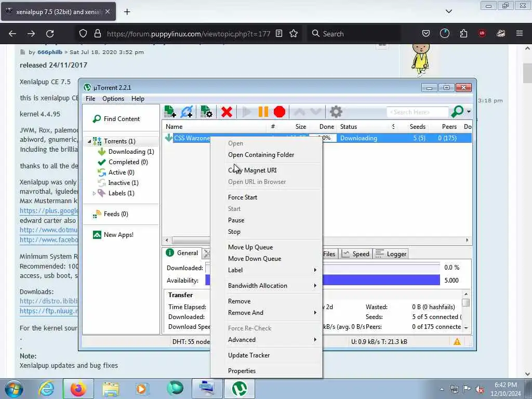Open Firefox extensions puzzle icon
Screen dimensions: 532x399
click(x=463, y=33)
